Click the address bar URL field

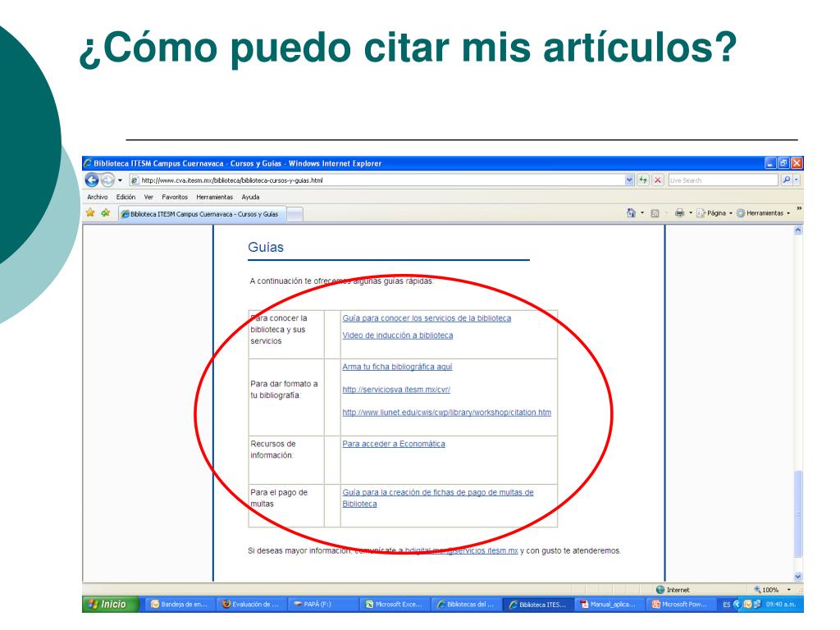[x=377, y=180]
